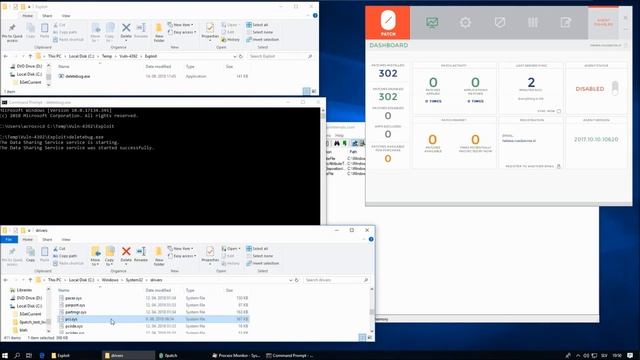
Task: Sort by Date modified column in drivers window
Action: 158,290
